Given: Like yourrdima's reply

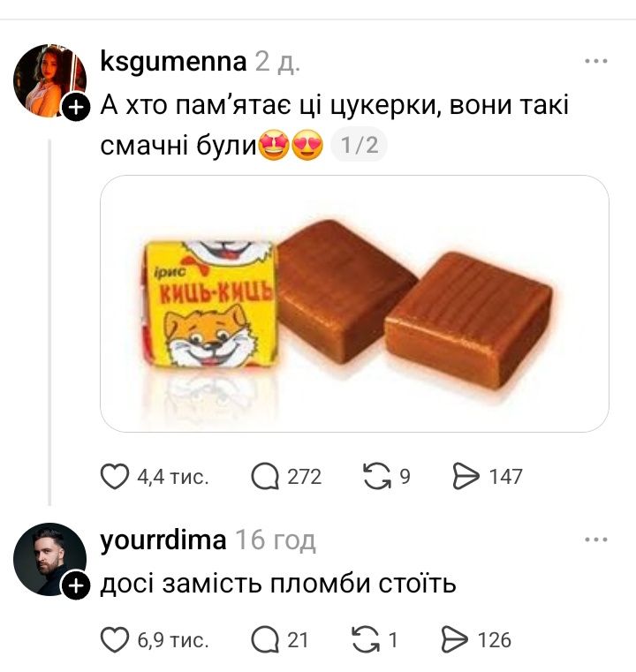Looking at the screenshot, I should (115, 640).
